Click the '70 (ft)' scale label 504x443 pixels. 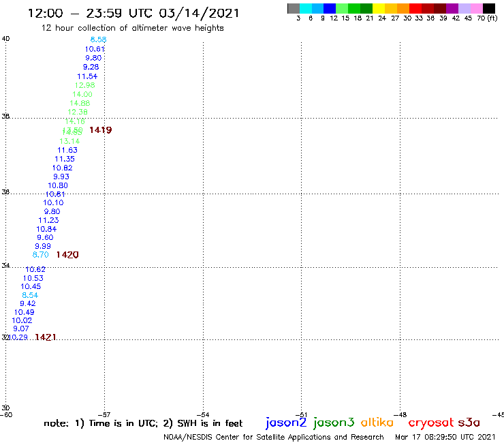[x=487, y=18]
